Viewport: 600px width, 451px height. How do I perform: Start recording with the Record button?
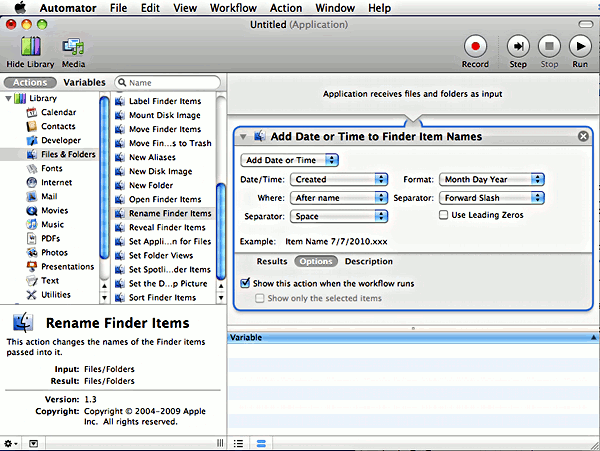point(475,46)
